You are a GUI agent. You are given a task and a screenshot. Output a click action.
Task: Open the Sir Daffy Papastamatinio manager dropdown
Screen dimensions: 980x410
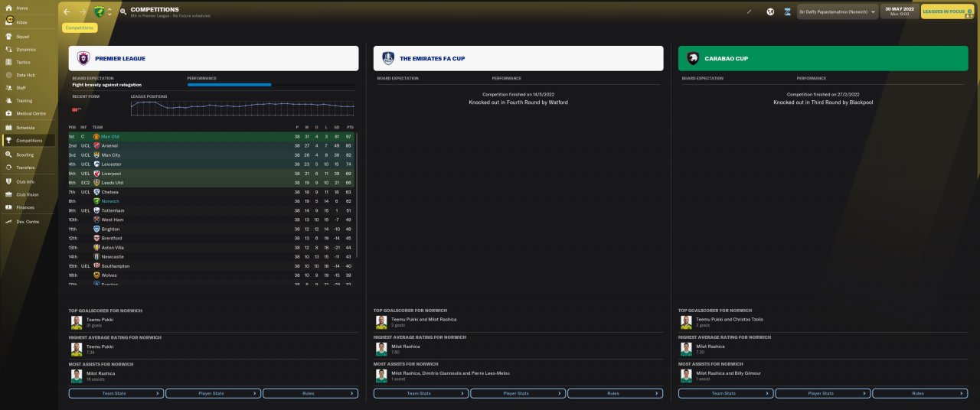[837, 12]
